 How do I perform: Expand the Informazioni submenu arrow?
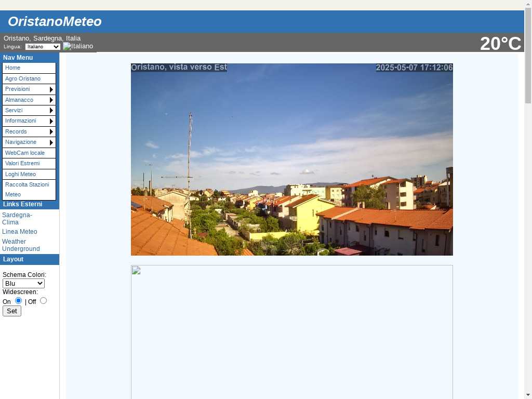(51, 121)
